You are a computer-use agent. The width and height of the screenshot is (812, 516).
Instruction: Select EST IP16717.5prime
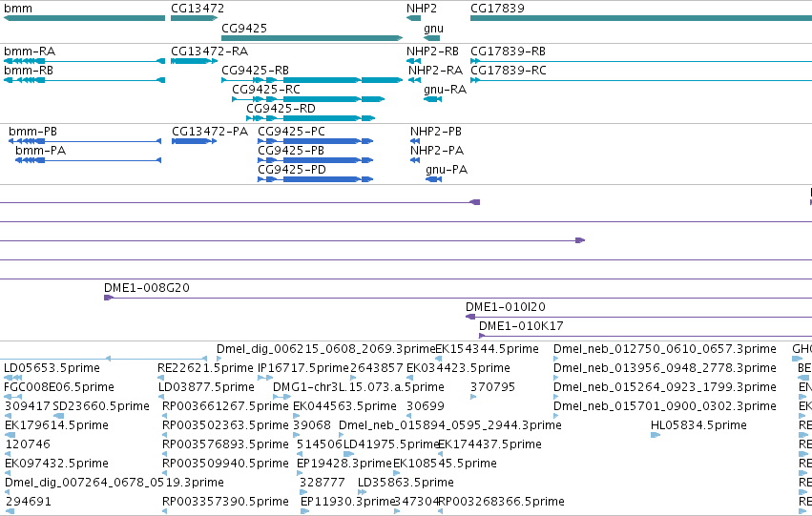pos(265,378)
